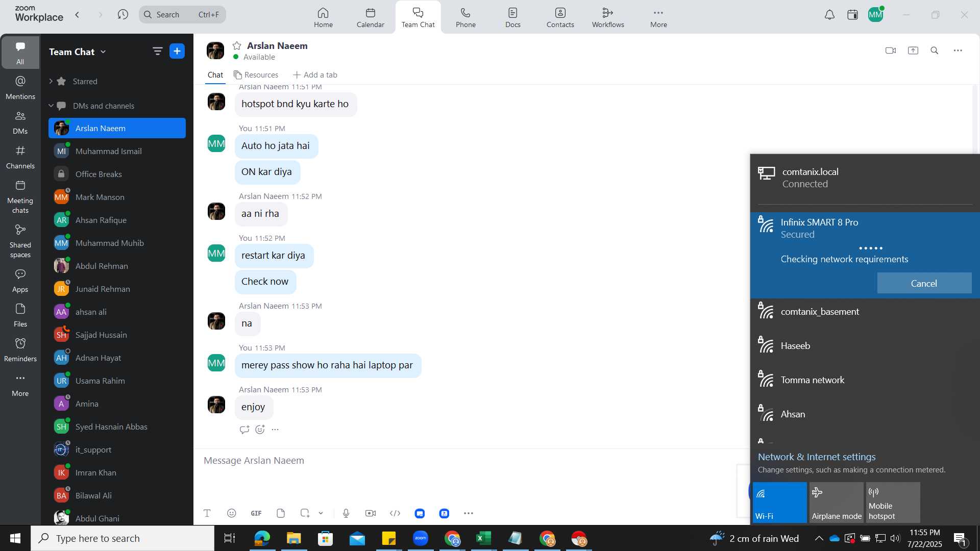Open chat with Muhammad Ismail
This screenshot has height=551, width=980.
[x=117, y=151]
